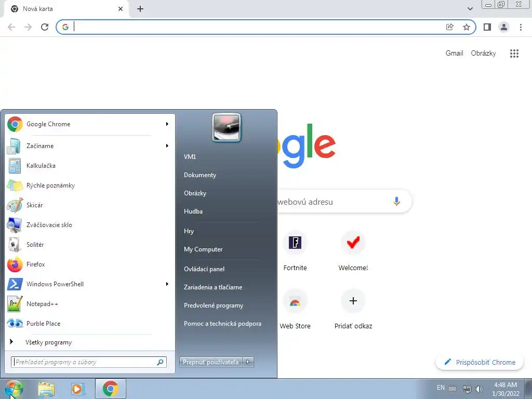Open Windows Media Player on taskbar
Viewport: 532px width, 399px height.
[77, 389]
